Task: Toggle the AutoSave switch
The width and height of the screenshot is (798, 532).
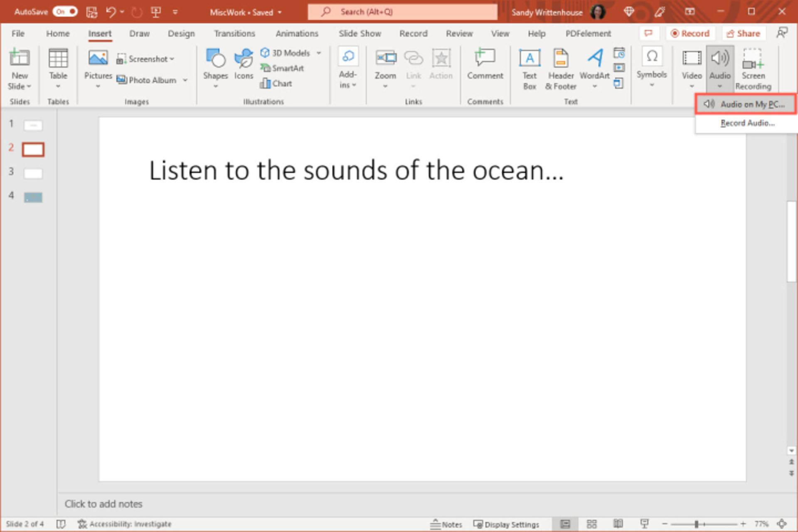Action: 65,12
